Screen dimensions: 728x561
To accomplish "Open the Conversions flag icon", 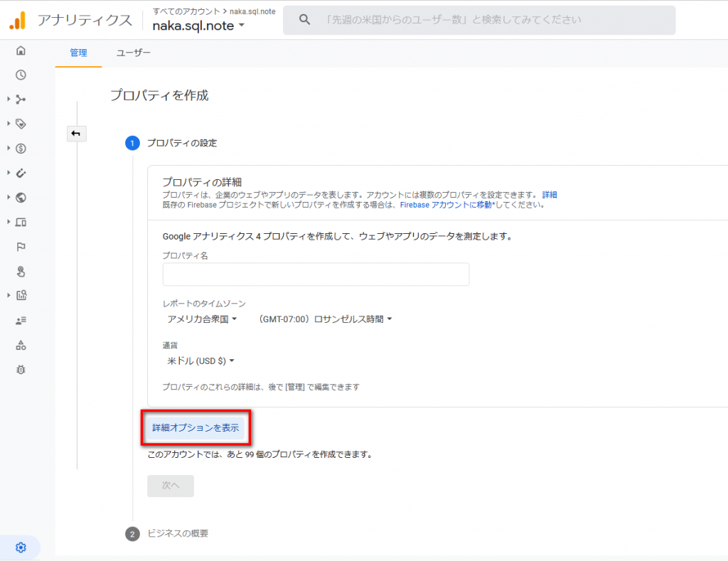I will click(x=21, y=247).
